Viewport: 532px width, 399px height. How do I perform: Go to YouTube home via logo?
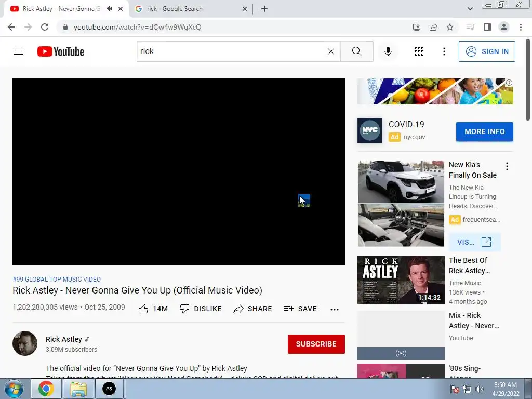click(x=61, y=51)
